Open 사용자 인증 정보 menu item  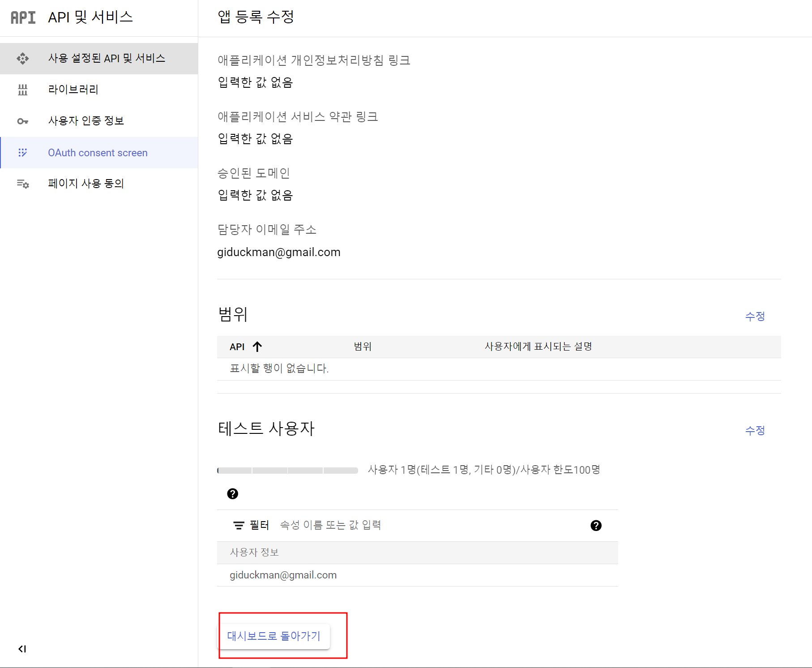pyautogui.click(x=99, y=121)
